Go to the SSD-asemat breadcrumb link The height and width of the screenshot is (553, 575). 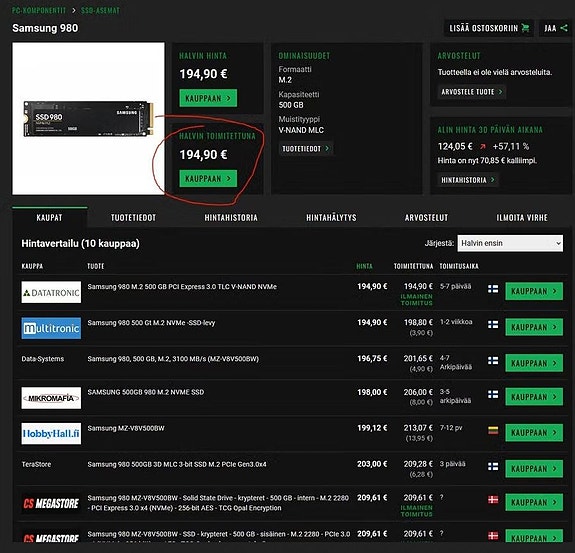point(100,11)
